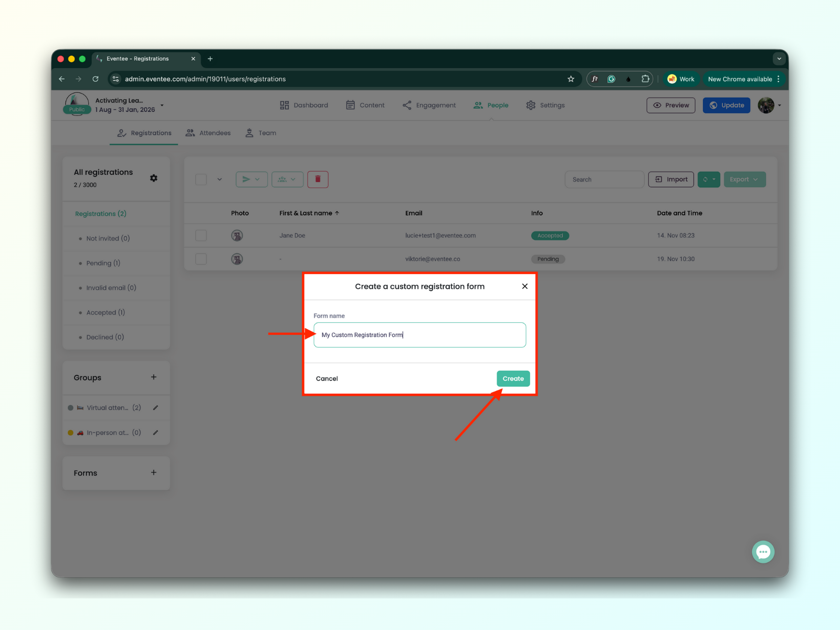Open the Chrome tab search dropdown
Viewport: 840px width, 630px height.
[779, 59]
